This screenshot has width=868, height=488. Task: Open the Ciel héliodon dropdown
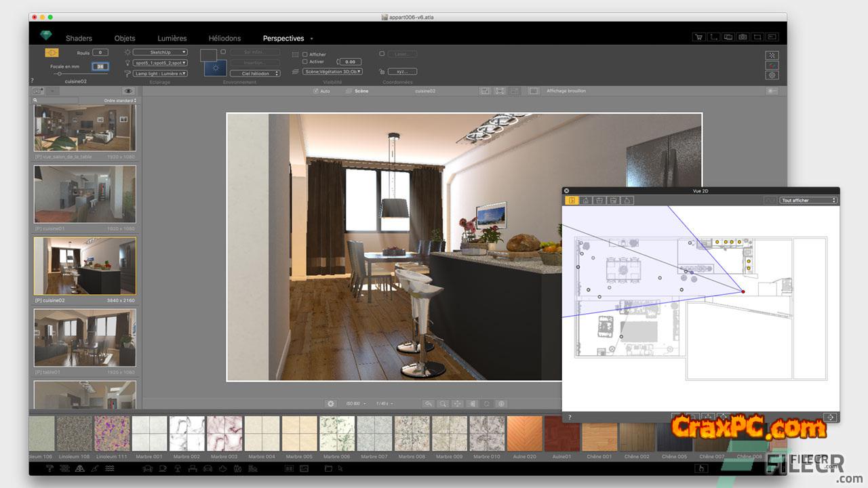(x=254, y=73)
